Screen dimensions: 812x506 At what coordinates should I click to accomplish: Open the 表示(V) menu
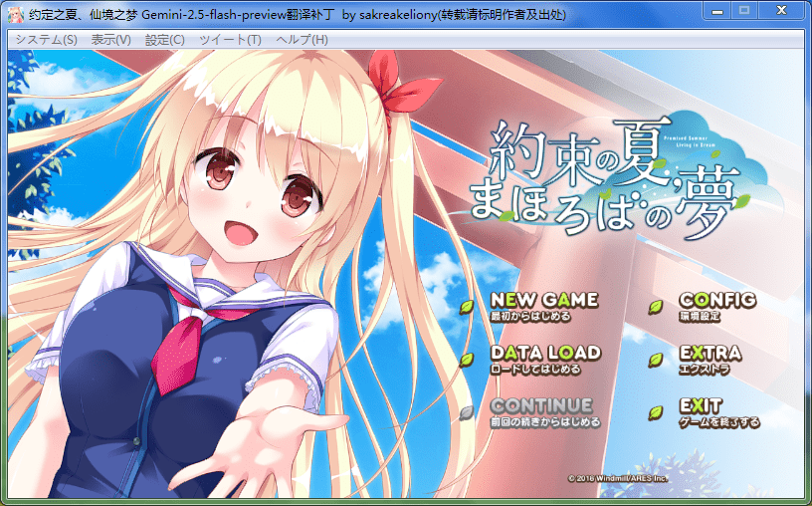coord(110,40)
